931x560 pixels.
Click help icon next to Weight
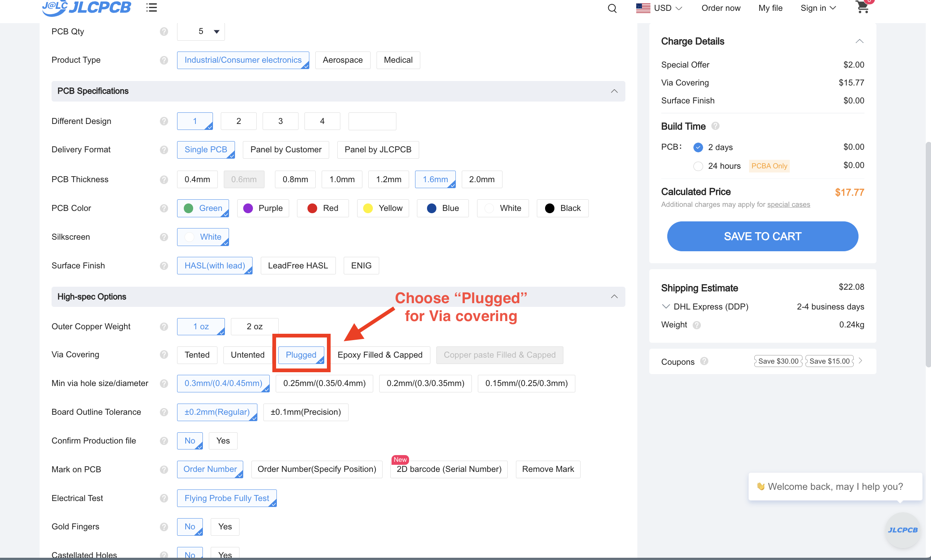(x=697, y=325)
